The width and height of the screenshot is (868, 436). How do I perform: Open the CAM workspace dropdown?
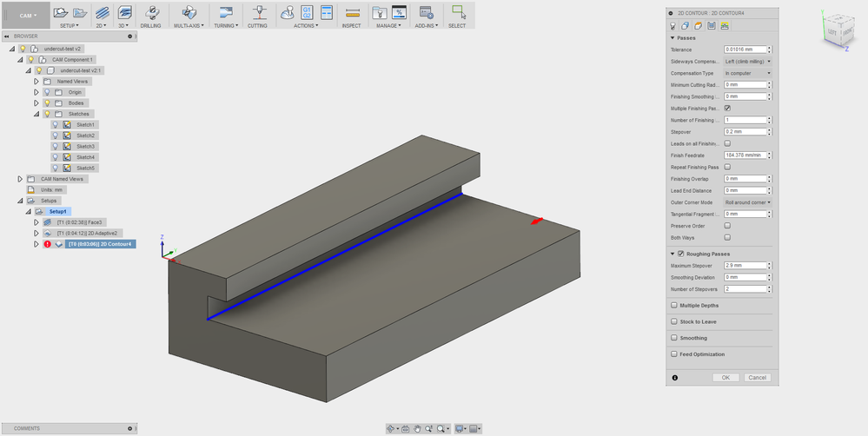click(28, 16)
